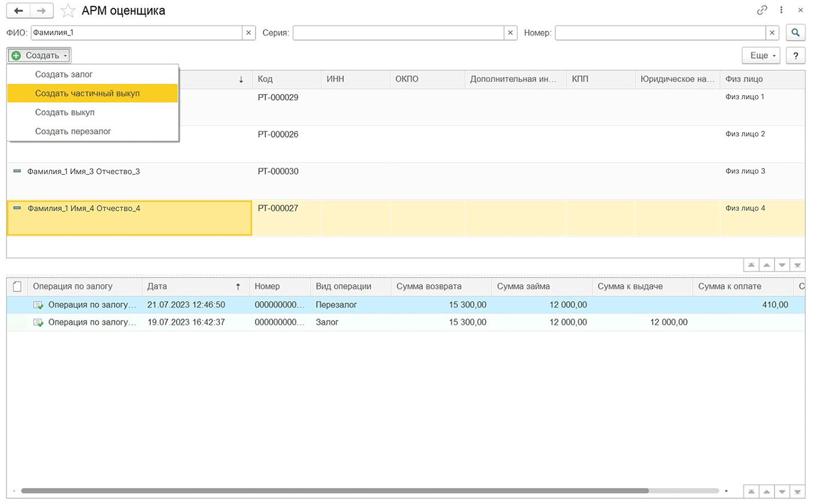This screenshot has width=813, height=504.
Task: Click the 410,00 payment amount cell
Action: click(743, 305)
